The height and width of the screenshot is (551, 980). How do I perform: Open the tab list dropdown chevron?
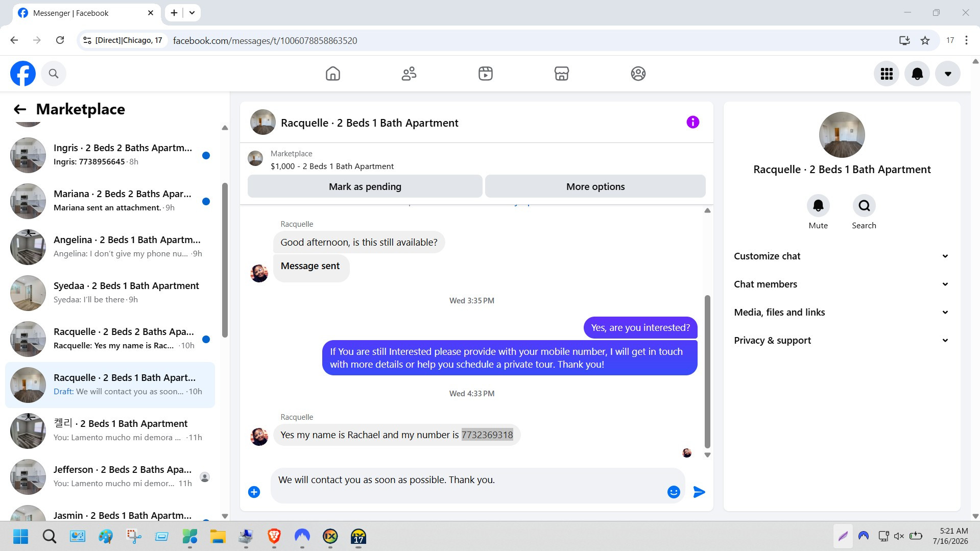192,13
